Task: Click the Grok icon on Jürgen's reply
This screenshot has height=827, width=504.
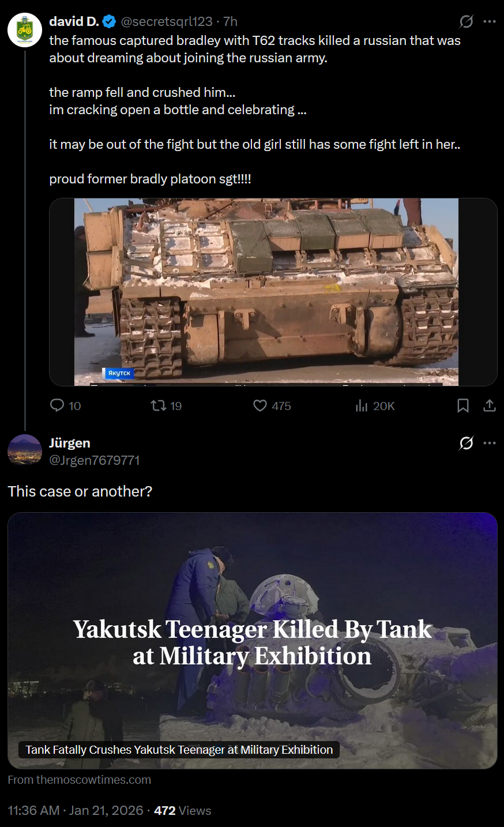Action: 466,443
